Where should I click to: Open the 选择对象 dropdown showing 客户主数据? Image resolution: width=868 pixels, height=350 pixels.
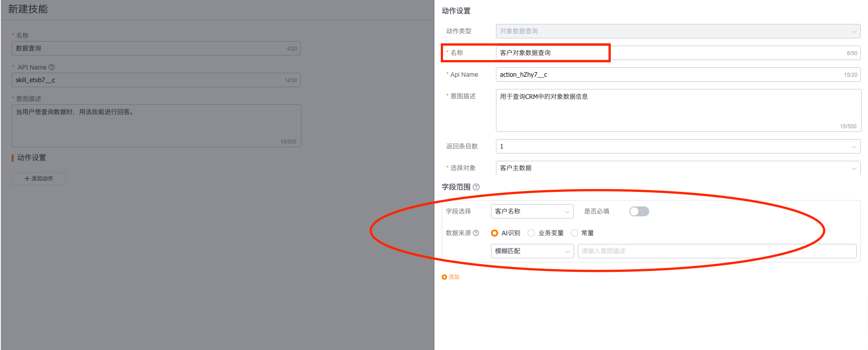(678, 168)
